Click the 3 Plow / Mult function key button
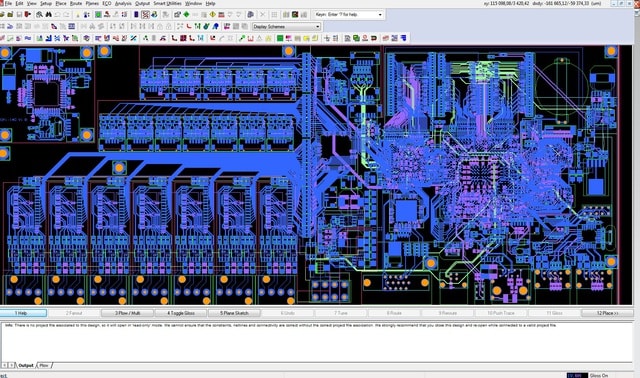Screen dimensions: 640x378 coord(127,313)
